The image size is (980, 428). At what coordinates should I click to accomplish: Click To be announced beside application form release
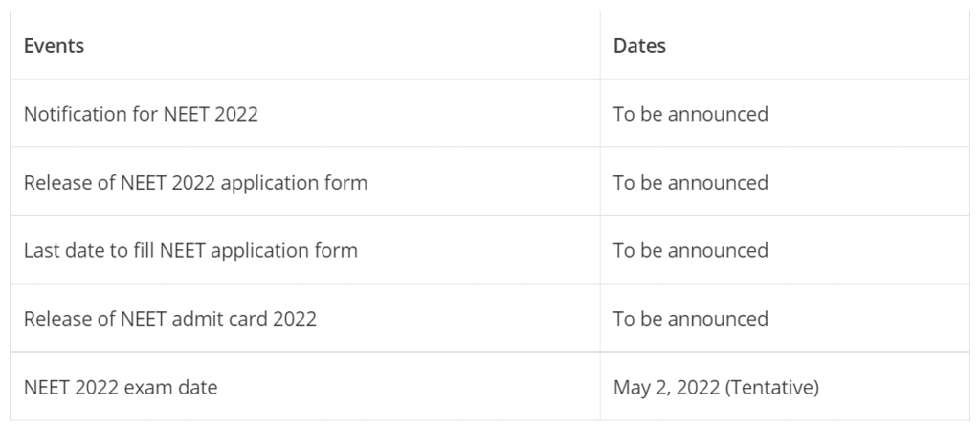(691, 182)
